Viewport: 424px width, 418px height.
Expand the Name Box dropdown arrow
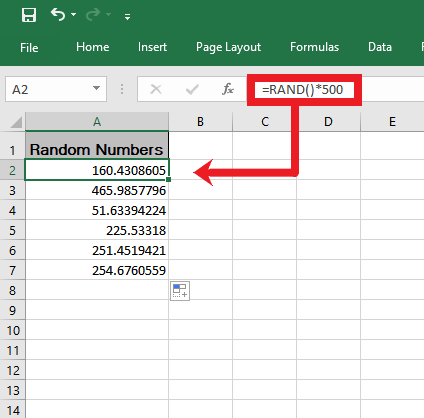coord(96,88)
